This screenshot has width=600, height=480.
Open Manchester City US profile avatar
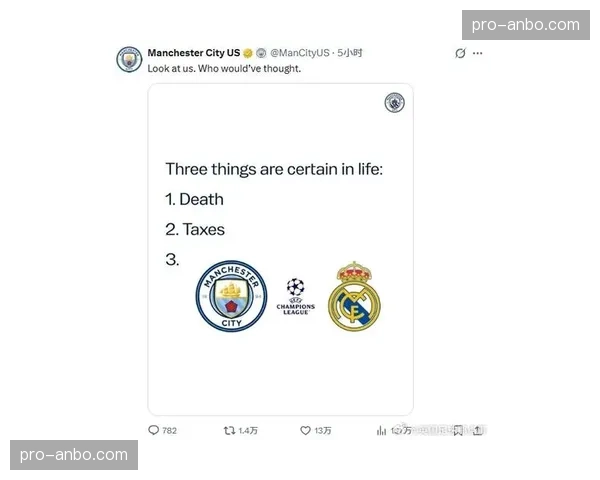pyautogui.click(x=129, y=59)
